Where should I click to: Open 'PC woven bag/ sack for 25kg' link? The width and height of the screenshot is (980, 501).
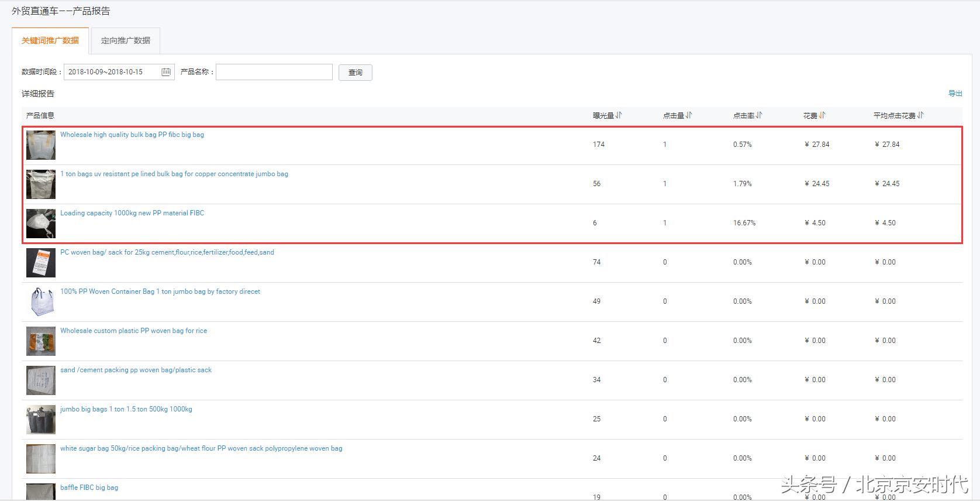click(167, 252)
